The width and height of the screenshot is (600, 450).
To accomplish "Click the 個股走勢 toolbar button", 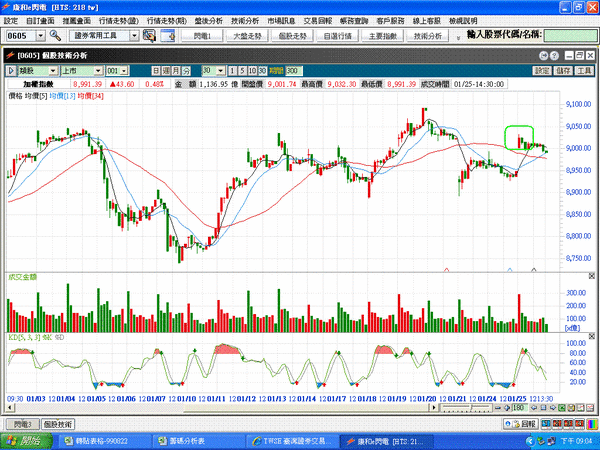I will tap(292, 36).
